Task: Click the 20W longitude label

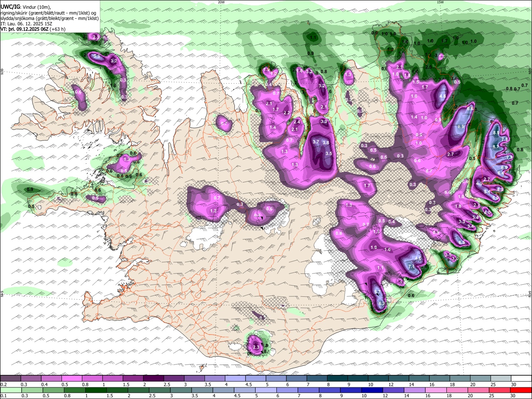Action: (222, 2)
